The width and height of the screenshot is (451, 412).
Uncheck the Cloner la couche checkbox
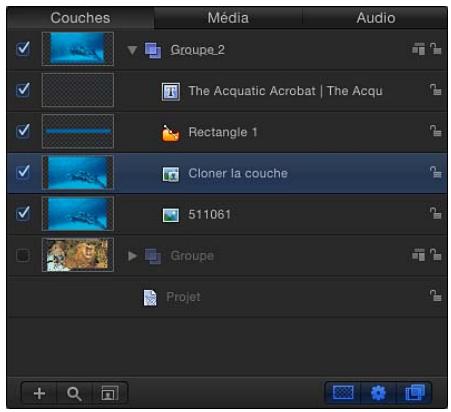23,172
